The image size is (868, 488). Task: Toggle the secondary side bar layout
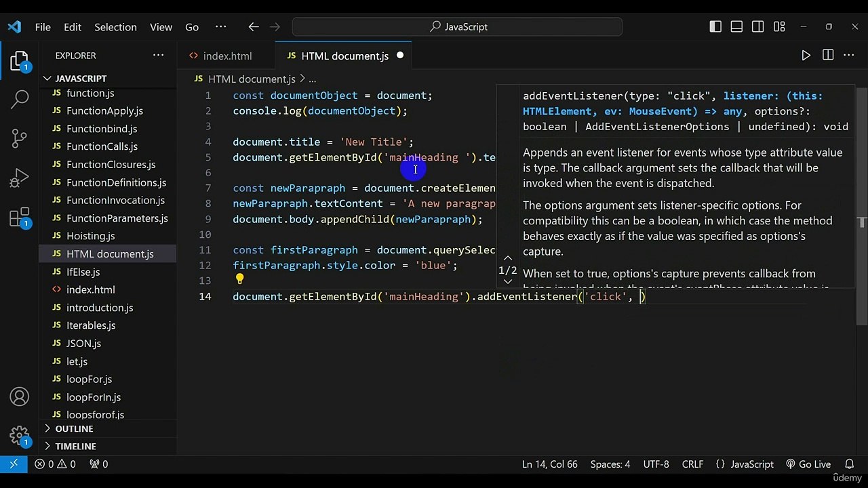click(x=758, y=26)
